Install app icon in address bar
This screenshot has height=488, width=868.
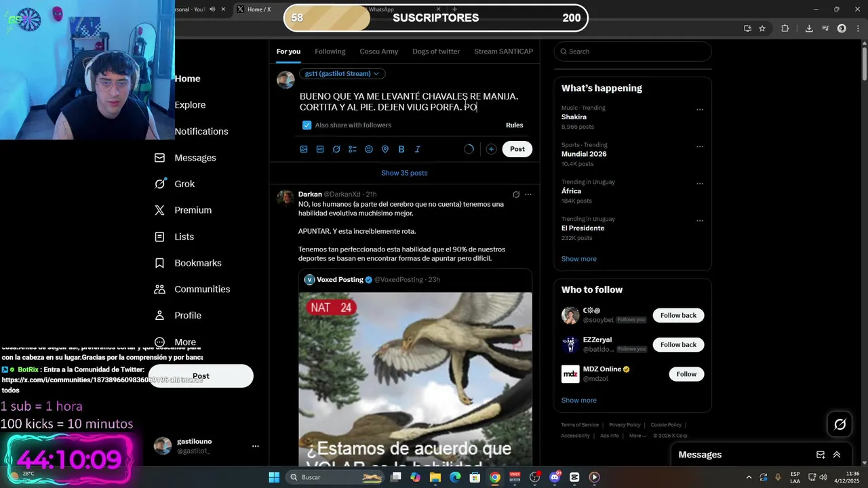[x=747, y=28]
